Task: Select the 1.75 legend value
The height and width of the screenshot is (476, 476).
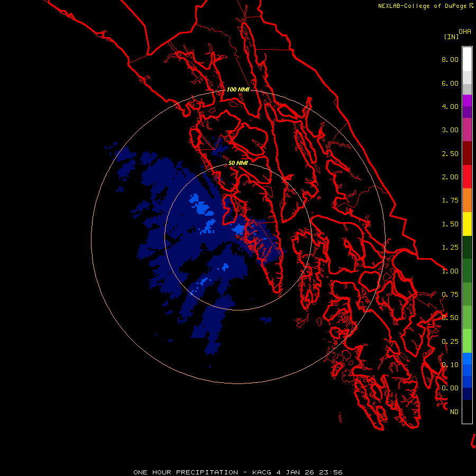Action: (450, 200)
